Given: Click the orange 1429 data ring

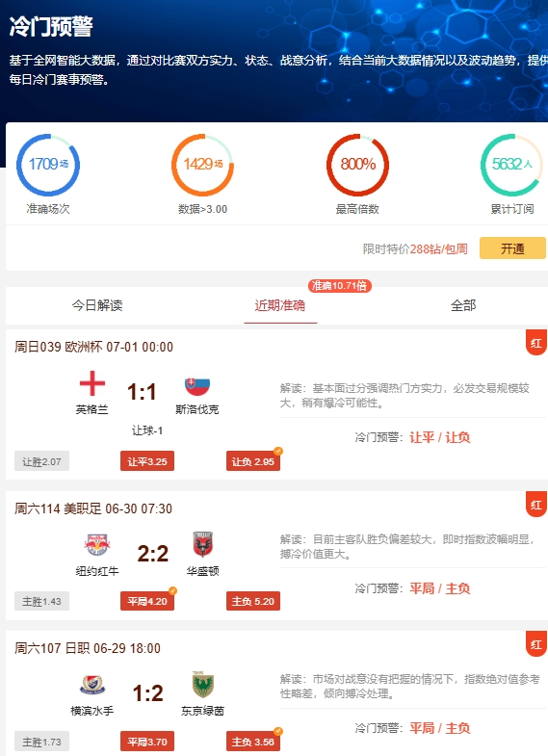Looking at the screenshot, I should (203, 165).
